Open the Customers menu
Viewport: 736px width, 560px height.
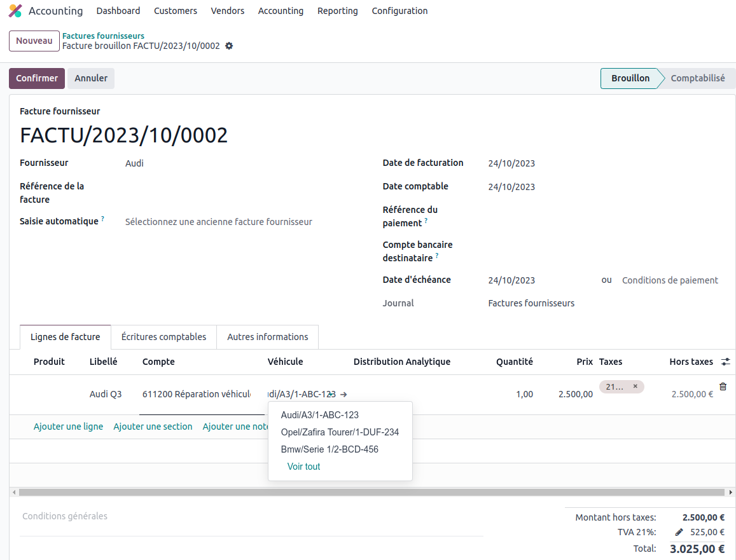point(176,11)
